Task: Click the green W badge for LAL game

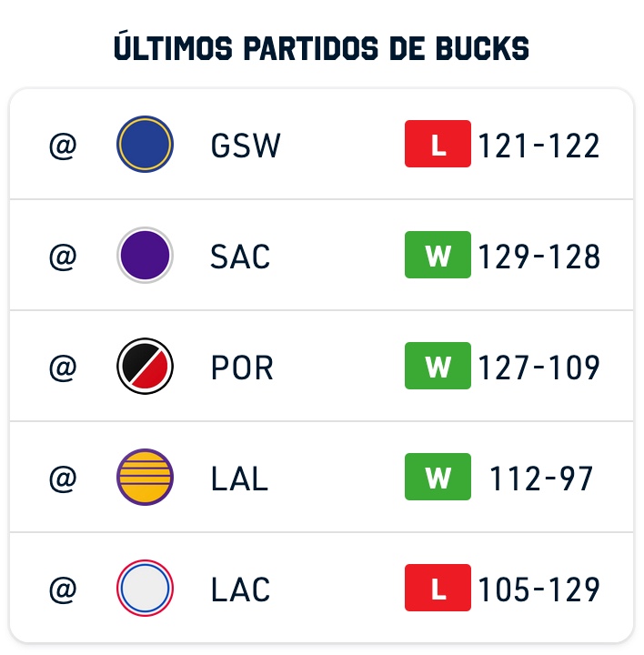Action: click(x=438, y=477)
